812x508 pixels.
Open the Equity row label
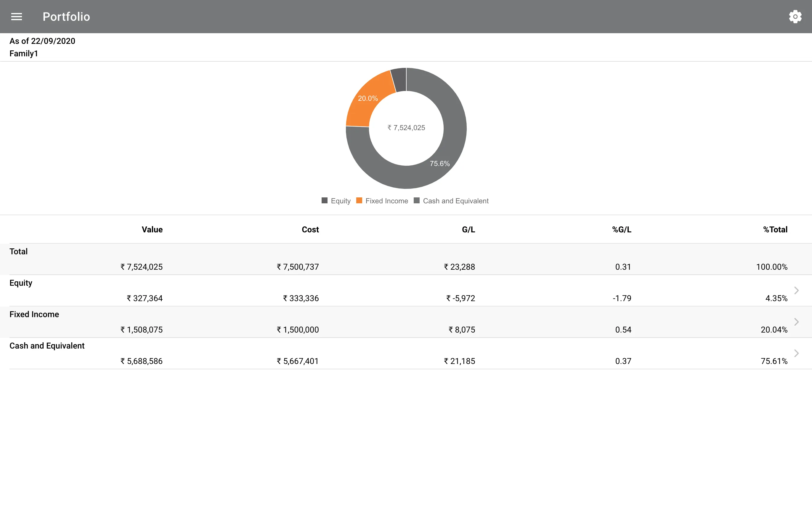(21, 283)
